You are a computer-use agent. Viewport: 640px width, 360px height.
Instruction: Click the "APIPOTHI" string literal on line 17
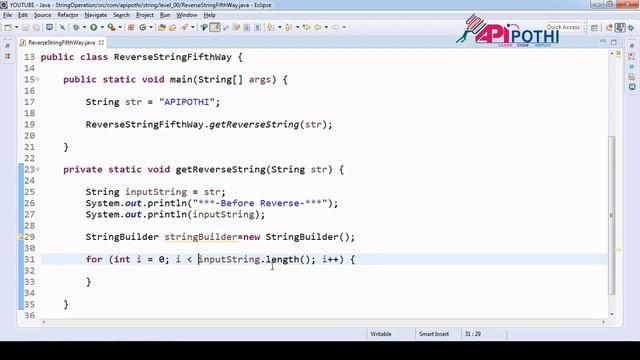coord(187,102)
